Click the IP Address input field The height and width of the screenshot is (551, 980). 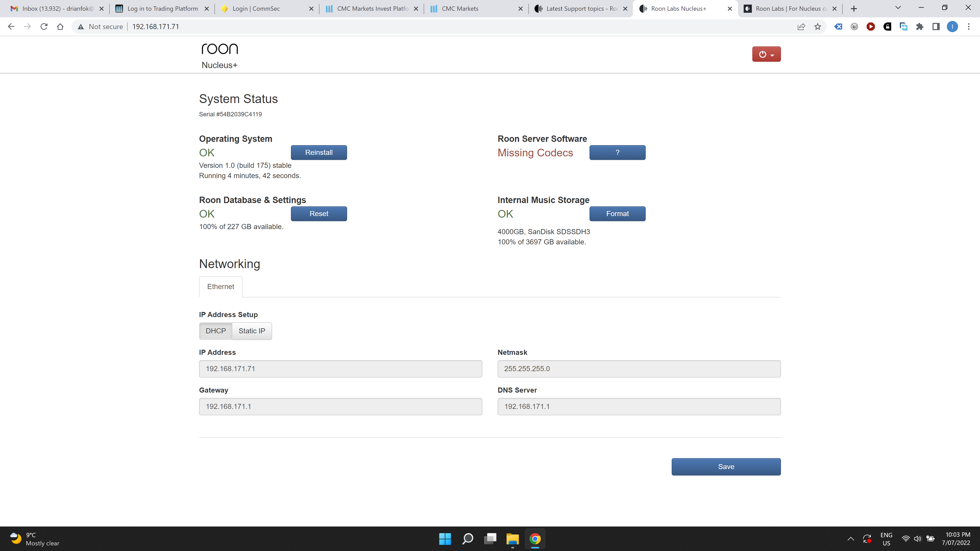coord(340,368)
